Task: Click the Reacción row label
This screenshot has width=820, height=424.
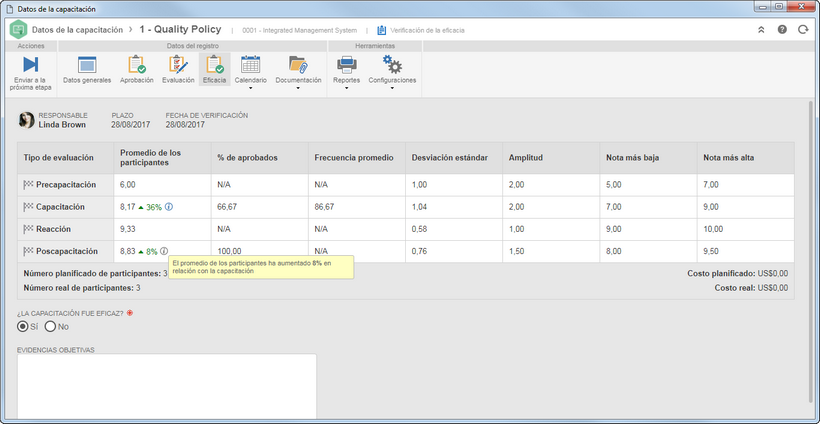Action: point(53,229)
